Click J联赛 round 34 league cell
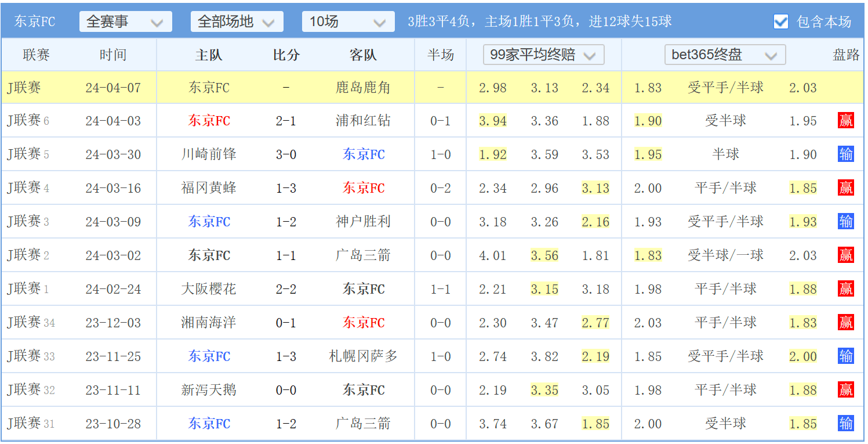The image size is (868, 444). click(31, 323)
